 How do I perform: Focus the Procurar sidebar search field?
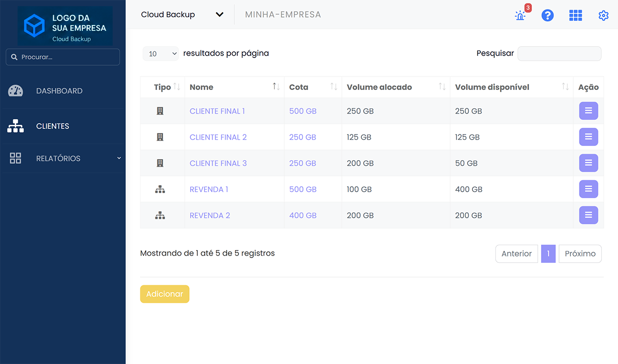(x=63, y=57)
